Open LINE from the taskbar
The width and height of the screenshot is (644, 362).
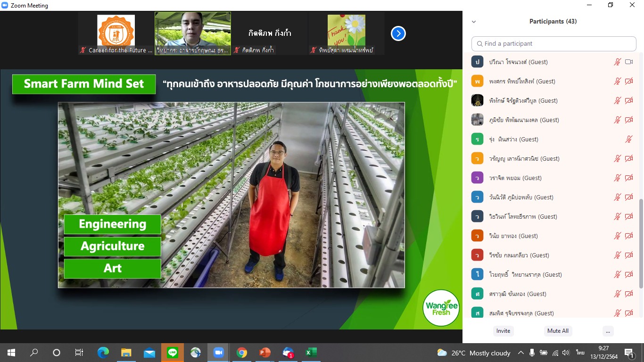[x=173, y=353]
